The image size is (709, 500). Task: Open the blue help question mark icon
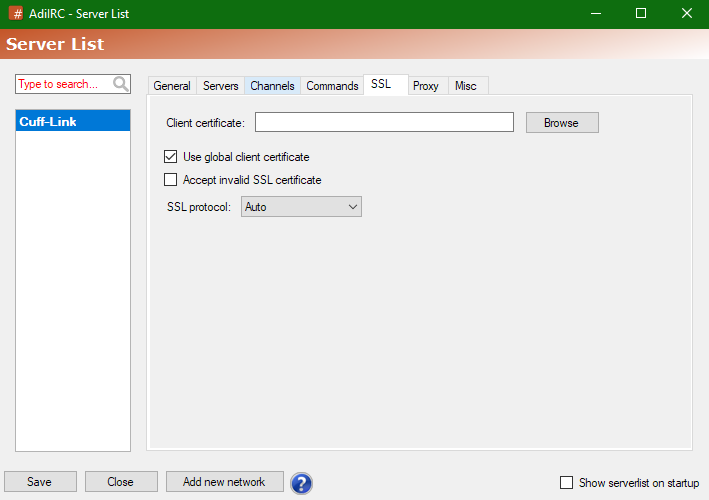point(301,483)
